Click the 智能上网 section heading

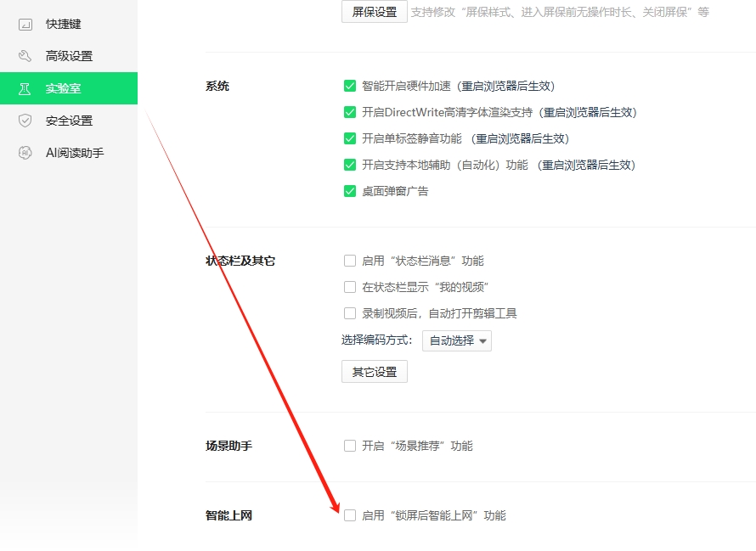pos(228,515)
